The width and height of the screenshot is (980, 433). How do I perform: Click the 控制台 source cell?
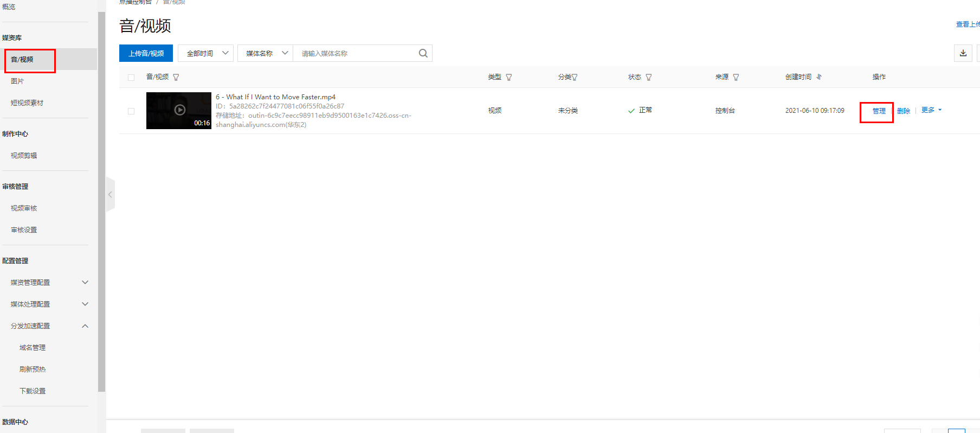(x=725, y=111)
